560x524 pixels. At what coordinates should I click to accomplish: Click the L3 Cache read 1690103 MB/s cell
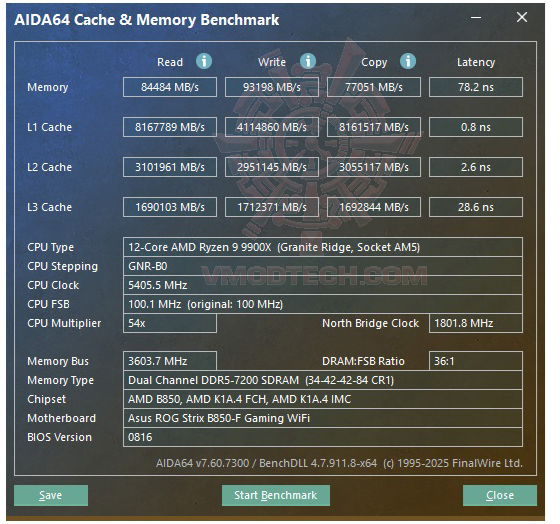170,207
